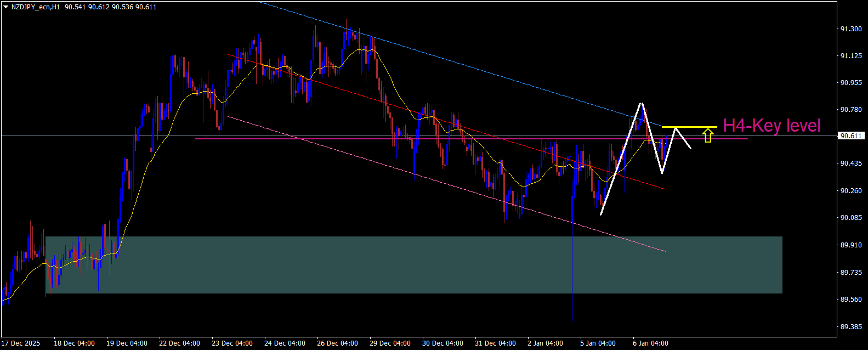Select the teal rectangle support zone
The width and height of the screenshot is (868, 350).
tap(413, 265)
